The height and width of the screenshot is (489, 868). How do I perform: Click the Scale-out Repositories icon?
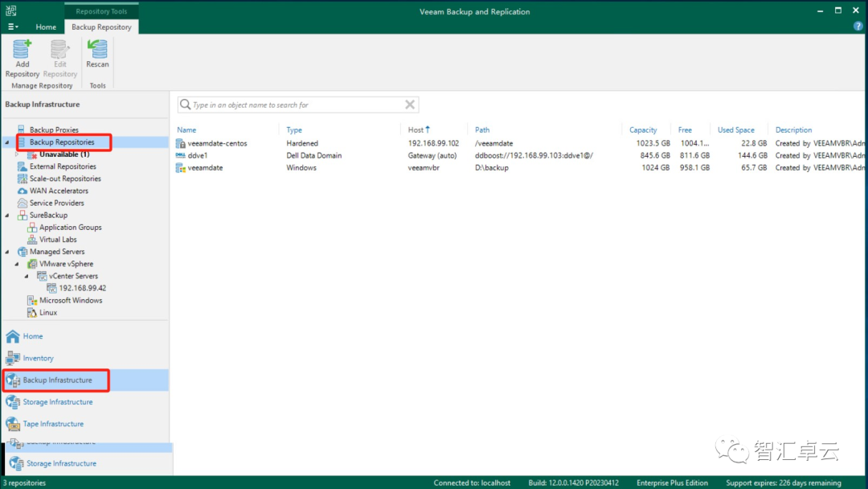pos(22,179)
